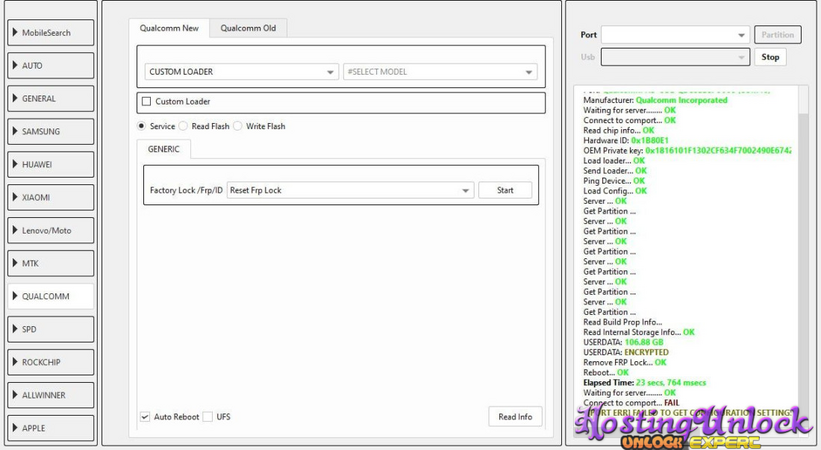821x450 pixels.
Task: Expand the Reset Frp Lock dropdown
Action: pyautogui.click(x=349, y=190)
